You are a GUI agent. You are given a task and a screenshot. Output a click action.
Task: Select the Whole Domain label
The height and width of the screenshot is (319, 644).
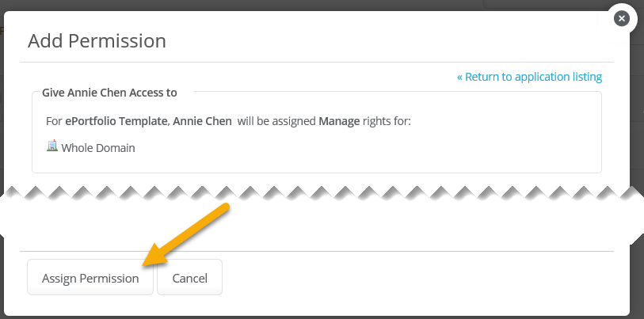98,147
